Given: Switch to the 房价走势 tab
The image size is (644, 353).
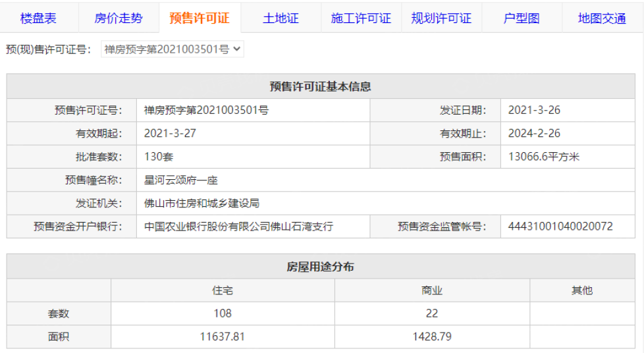Looking at the screenshot, I should (x=119, y=18).
